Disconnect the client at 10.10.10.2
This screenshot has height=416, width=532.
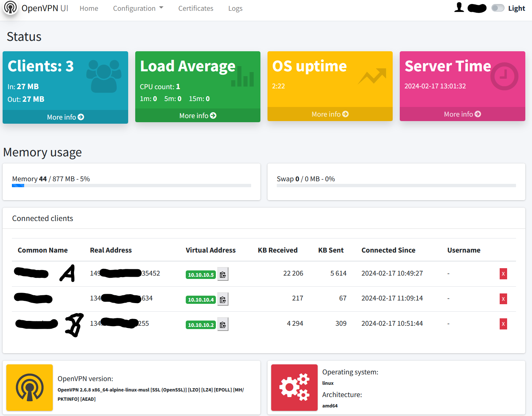click(x=503, y=324)
